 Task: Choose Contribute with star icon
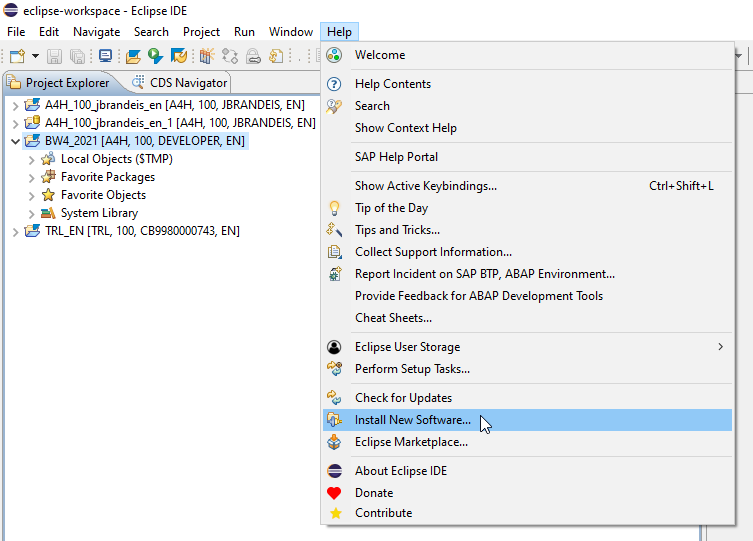click(527, 513)
